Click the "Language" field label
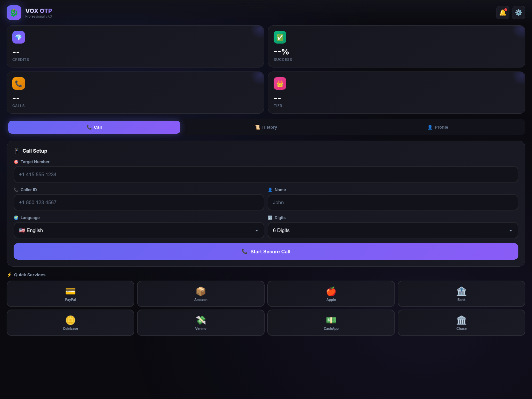This screenshot has height=399, width=532. [30, 218]
